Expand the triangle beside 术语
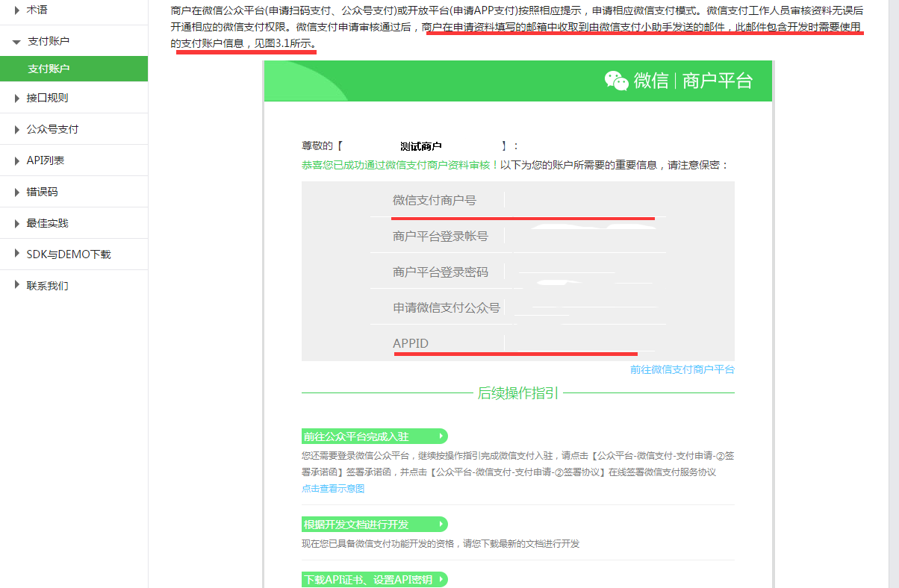This screenshot has height=588, width=899. point(17,10)
